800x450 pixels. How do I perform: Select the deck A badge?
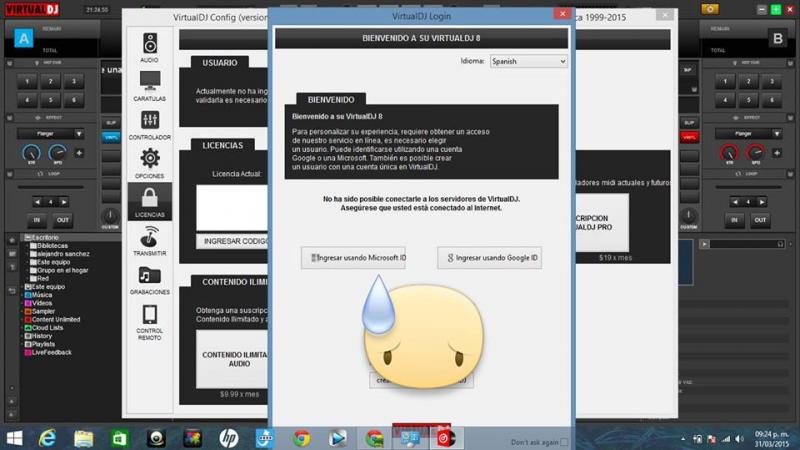tap(23, 38)
